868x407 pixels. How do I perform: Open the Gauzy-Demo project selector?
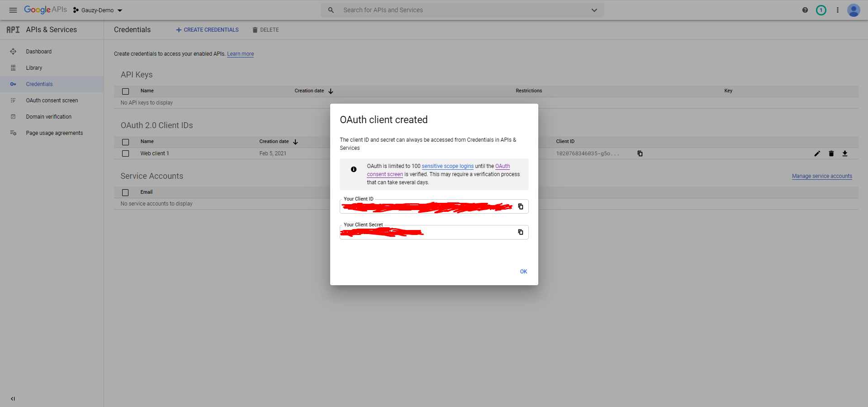[98, 10]
